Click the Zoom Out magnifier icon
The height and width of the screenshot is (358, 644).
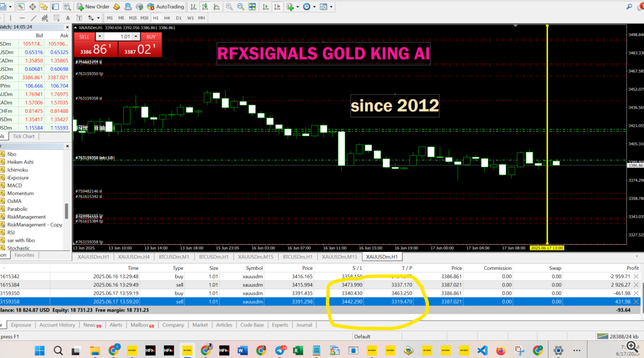point(240,7)
